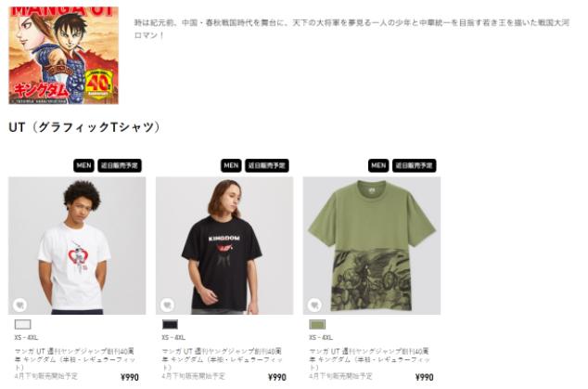Open the green graphic T-shirt image
This screenshot has height=389, width=588.
tap(372, 246)
